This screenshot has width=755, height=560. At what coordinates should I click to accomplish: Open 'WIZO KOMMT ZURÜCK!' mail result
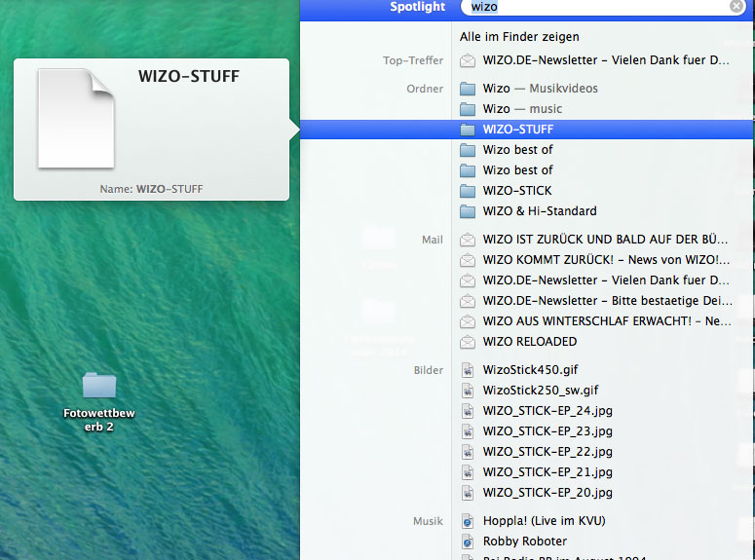click(x=606, y=260)
